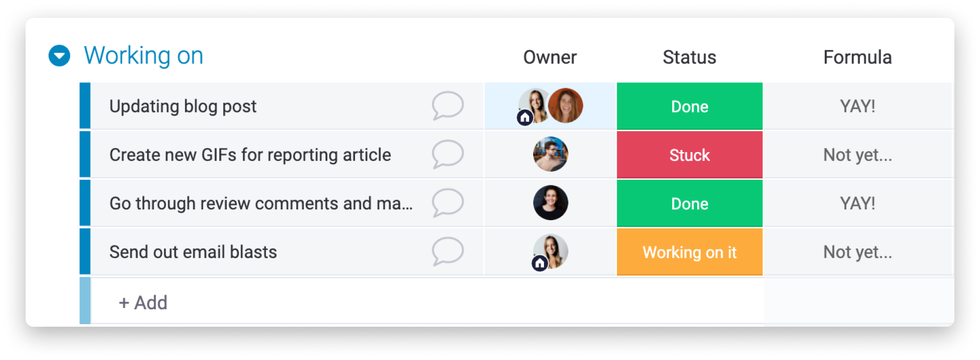
Task: Click the red-haired owner avatar on Updating blog post
Action: (x=566, y=105)
